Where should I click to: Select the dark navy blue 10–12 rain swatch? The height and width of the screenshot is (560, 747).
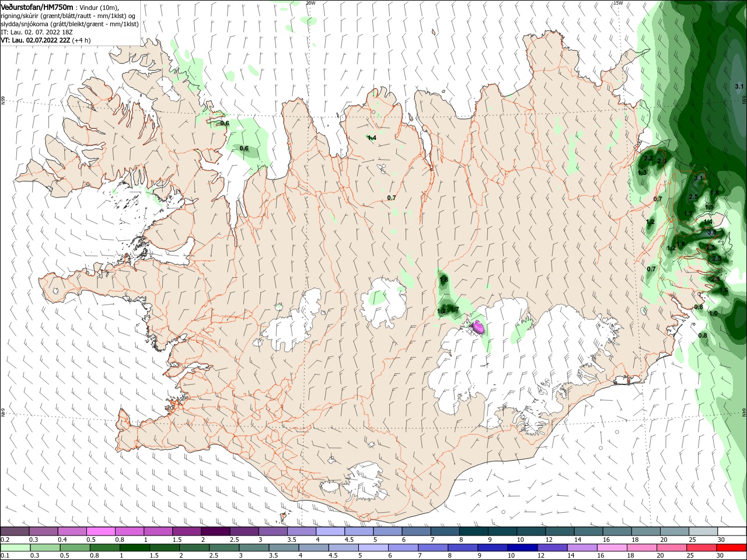[521, 548]
